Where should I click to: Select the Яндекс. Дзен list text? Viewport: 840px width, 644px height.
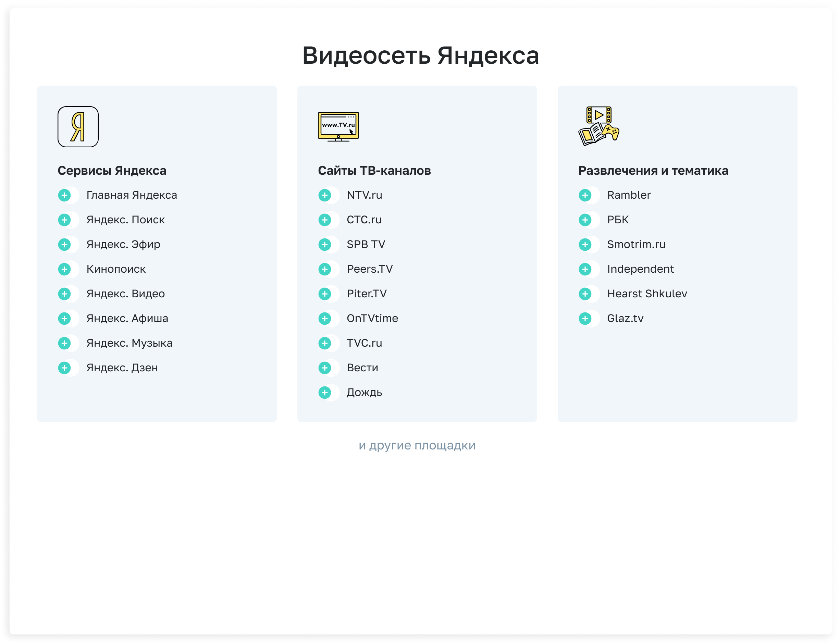(x=122, y=368)
